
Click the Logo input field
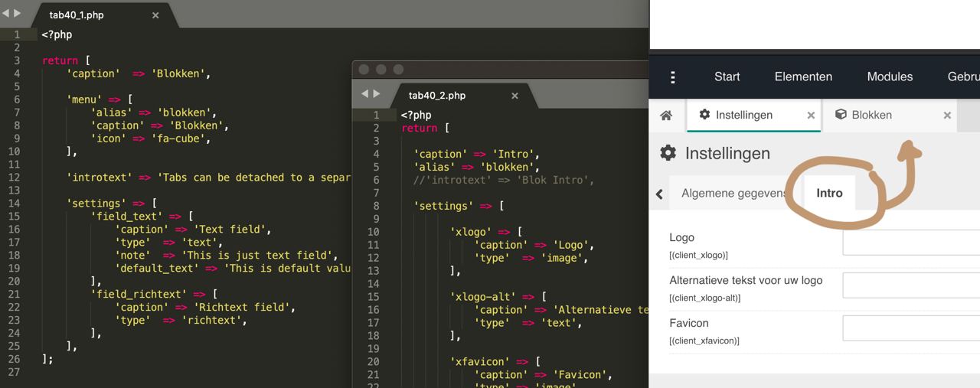911,243
